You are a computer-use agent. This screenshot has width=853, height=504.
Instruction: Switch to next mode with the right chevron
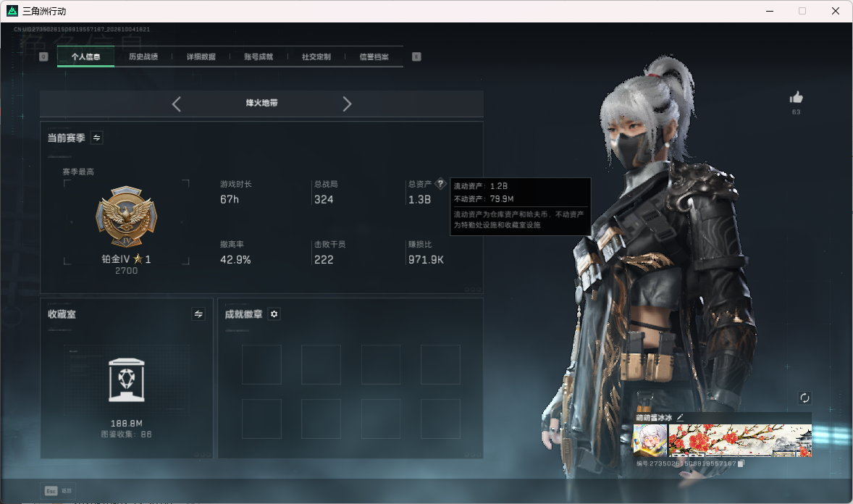point(347,104)
